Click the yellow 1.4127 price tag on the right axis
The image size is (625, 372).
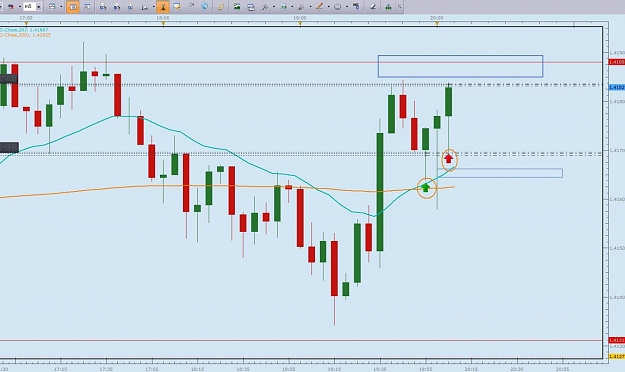tap(617, 356)
